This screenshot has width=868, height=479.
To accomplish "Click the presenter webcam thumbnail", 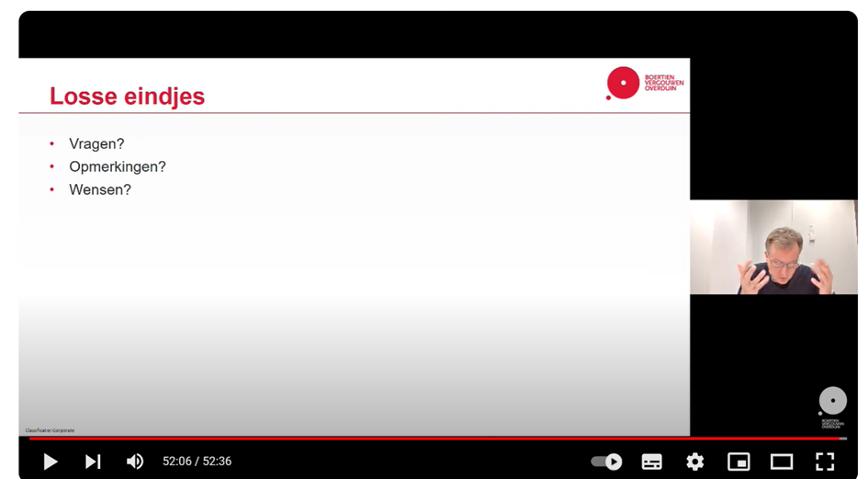I will pyautogui.click(x=772, y=247).
